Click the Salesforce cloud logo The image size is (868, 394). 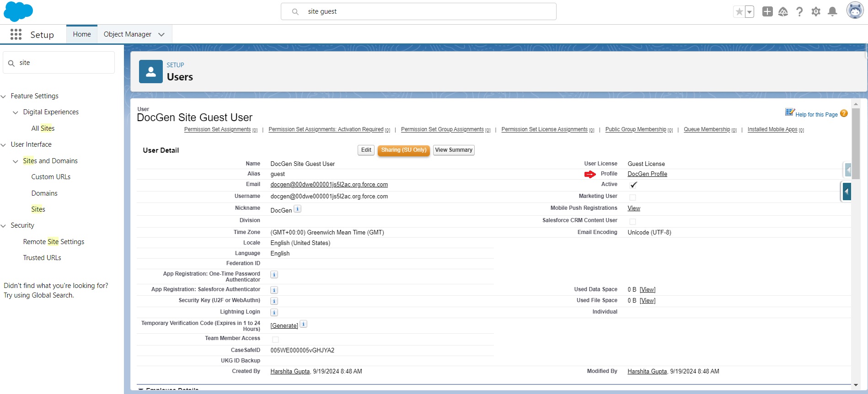tap(18, 11)
